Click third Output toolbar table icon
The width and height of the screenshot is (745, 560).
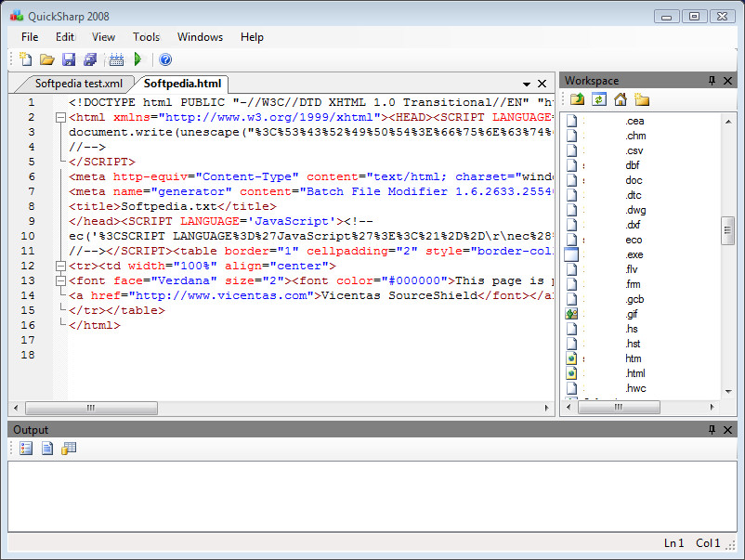[x=69, y=448]
